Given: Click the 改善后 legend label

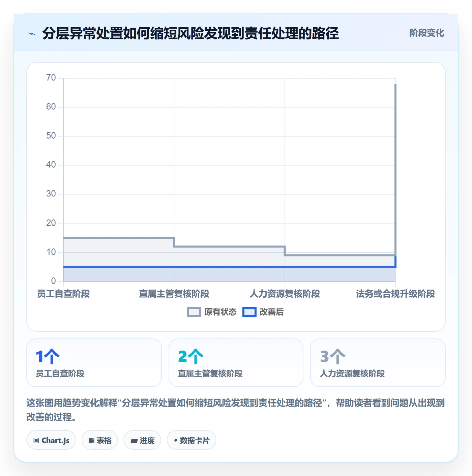Looking at the screenshot, I should point(271,312).
